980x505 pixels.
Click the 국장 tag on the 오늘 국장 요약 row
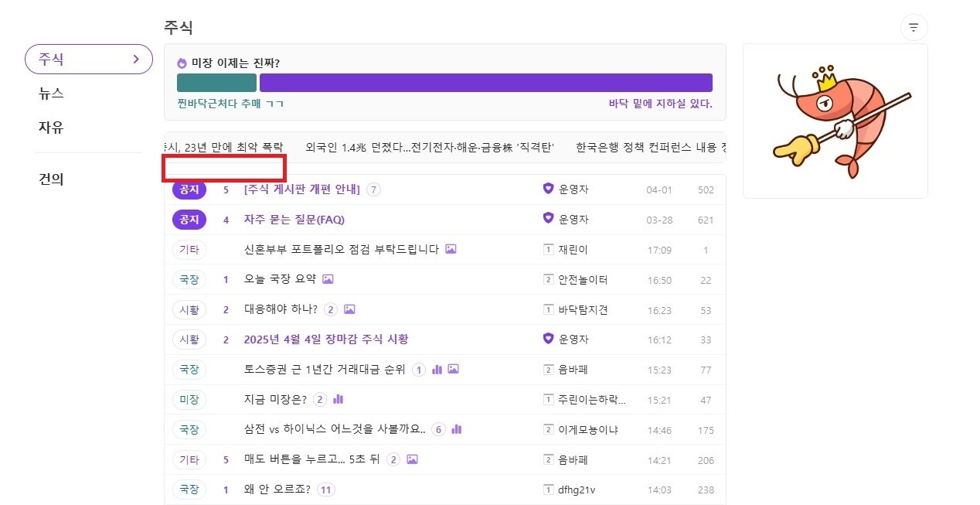pos(189,279)
